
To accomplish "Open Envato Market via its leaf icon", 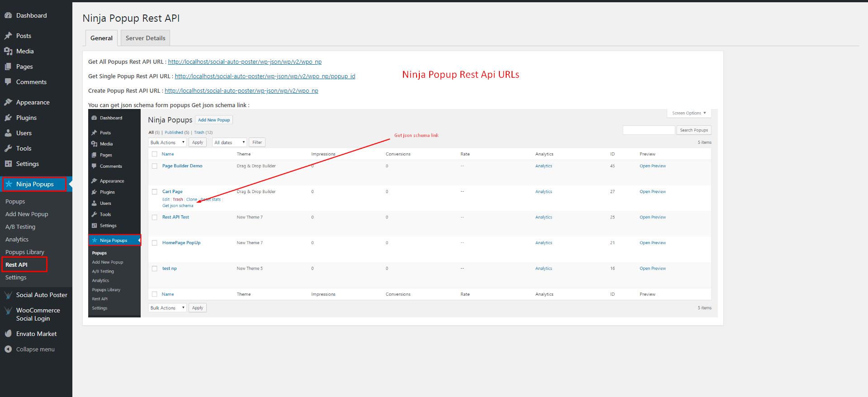I will click(x=8, y=334).
